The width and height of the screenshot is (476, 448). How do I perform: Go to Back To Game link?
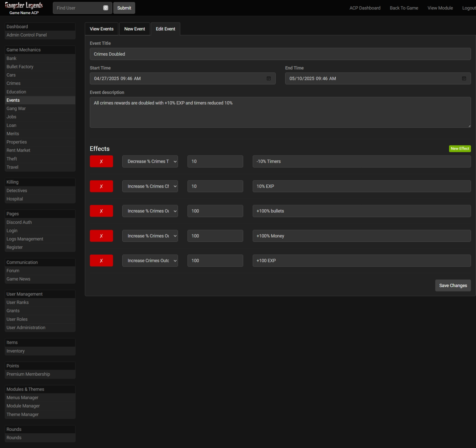pos(404,8)
